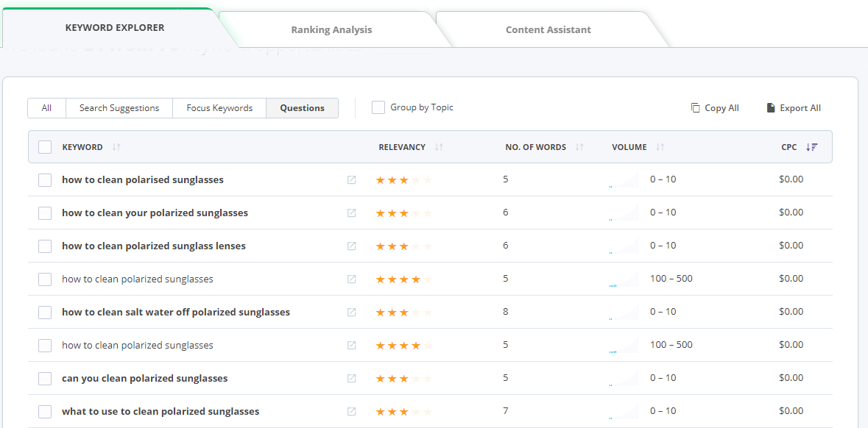Image resolution: width=868 pixels, height=428 pixels.
Task: Check the row for "how to clean your polarized sunglasses"
Action: tap(44, 213)
